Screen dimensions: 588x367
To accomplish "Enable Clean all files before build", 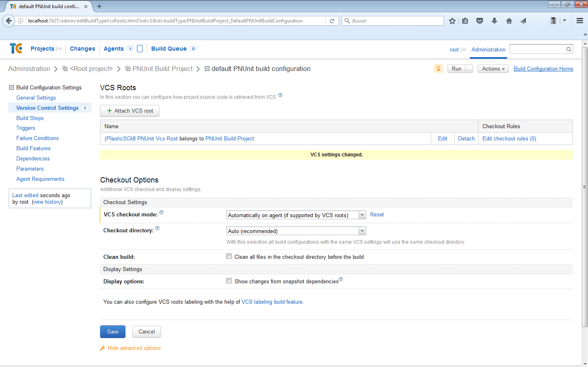I will coord(229,256).
